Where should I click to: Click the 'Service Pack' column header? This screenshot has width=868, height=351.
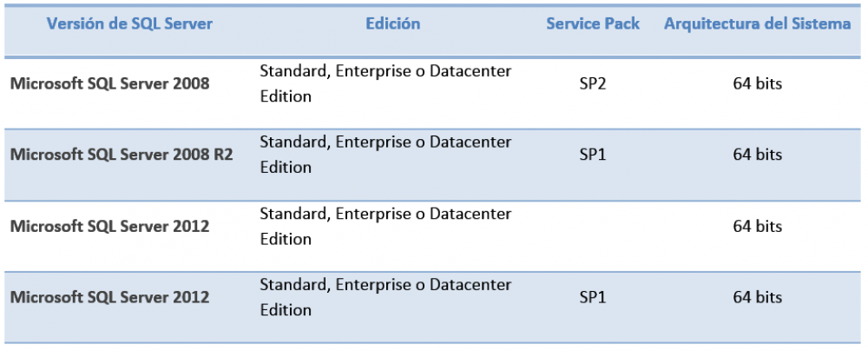593,23
